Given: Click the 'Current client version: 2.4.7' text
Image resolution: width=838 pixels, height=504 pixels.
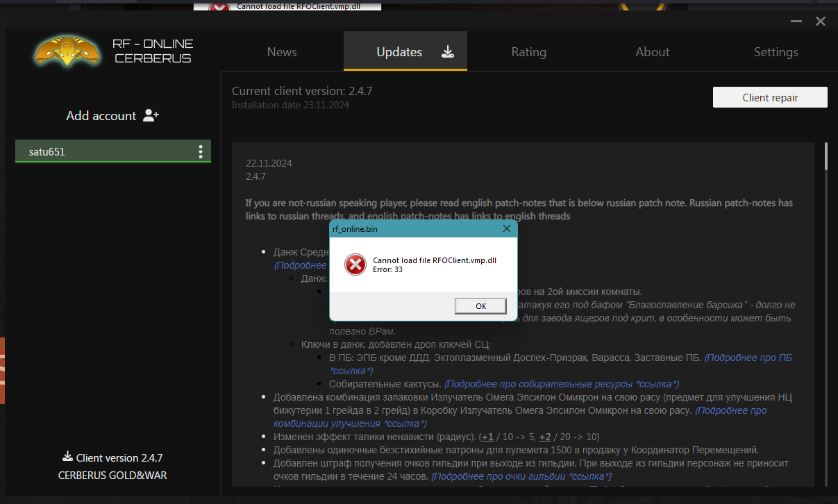Looking at the screenshot, I should pos(302,91).
